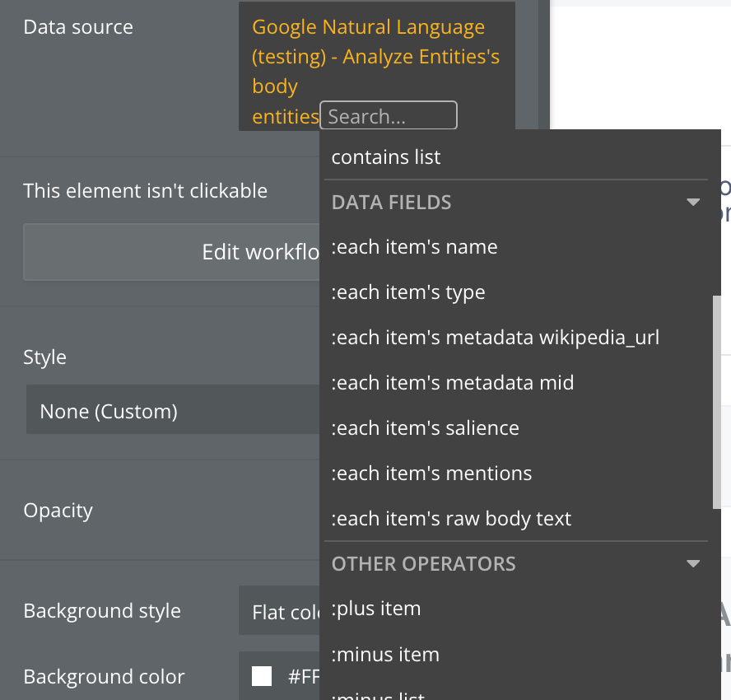
Task: Click the white Background color swatch
Action: pyautogui.click(x=262, y=677)
